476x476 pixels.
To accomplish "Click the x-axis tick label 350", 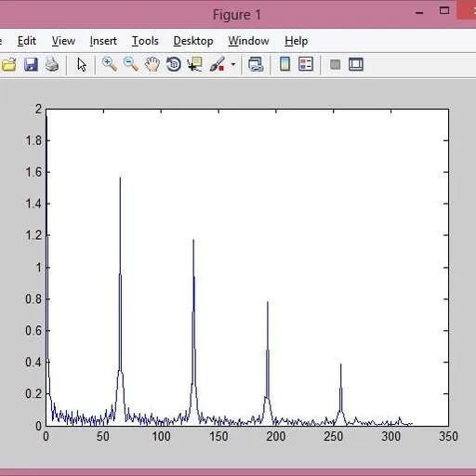I will [x=448, y=436].
